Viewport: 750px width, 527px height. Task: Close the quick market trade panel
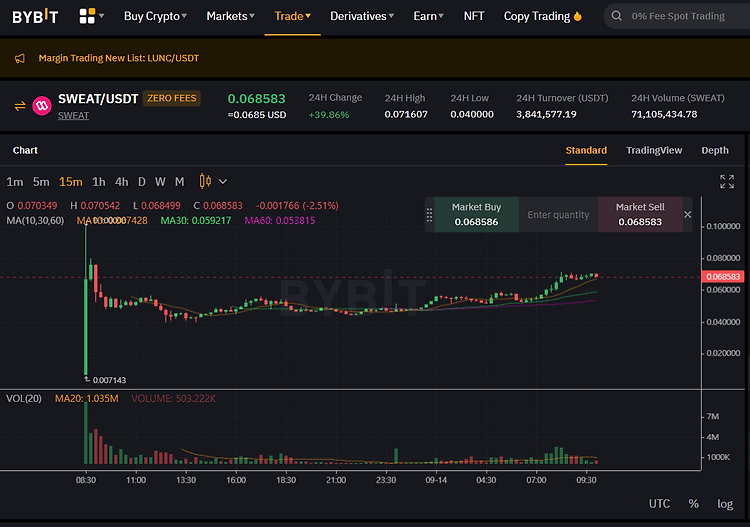(687, 215)
